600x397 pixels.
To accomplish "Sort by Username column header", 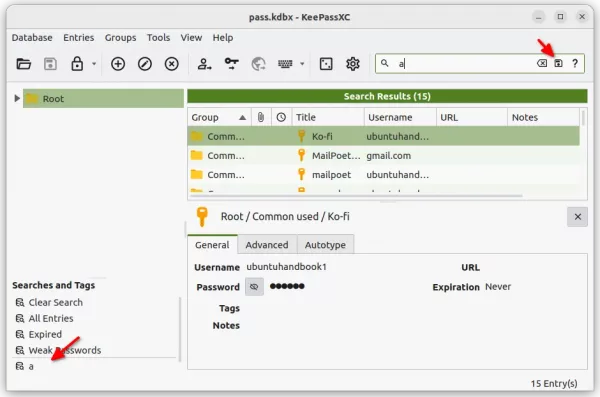I will 400,117.
